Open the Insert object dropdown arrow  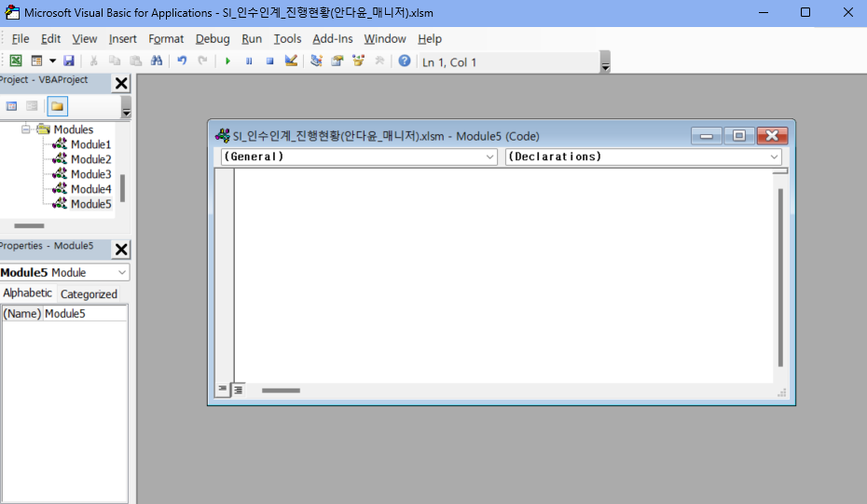pos(52,61)
